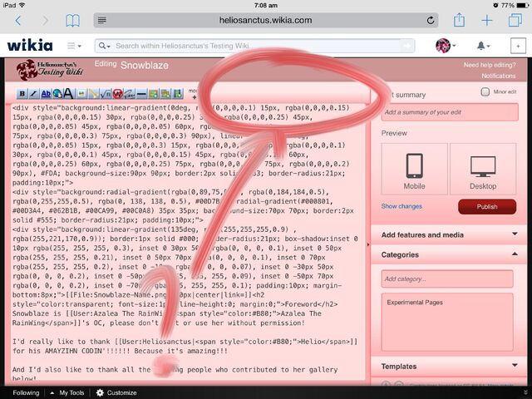Click Show changes link
The width and height of the screenshot is (532, 399).
[x=401, y=206]
